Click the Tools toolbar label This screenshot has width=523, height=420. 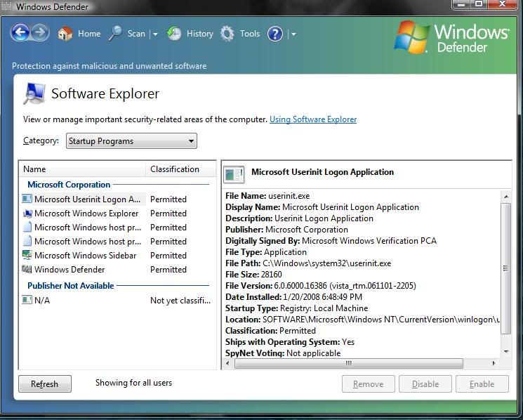pyautogui.click(x=250, y=34)
